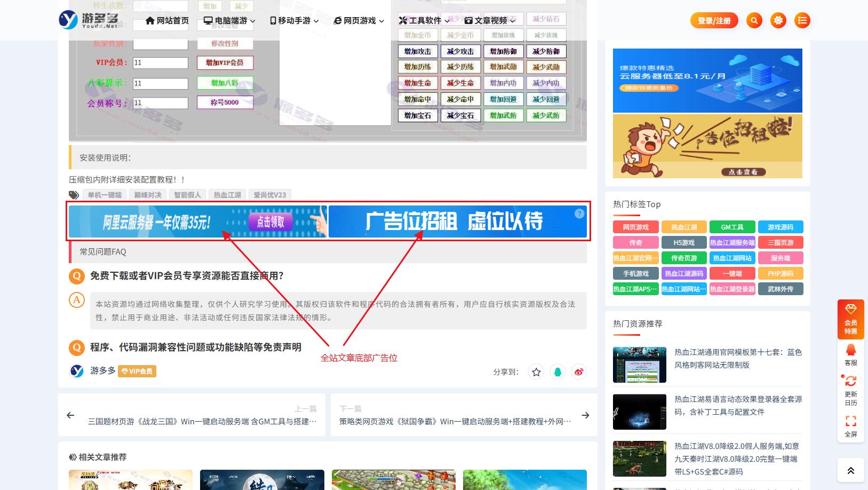Open the 广告位招租 cartoon sidebar banner

707,146
